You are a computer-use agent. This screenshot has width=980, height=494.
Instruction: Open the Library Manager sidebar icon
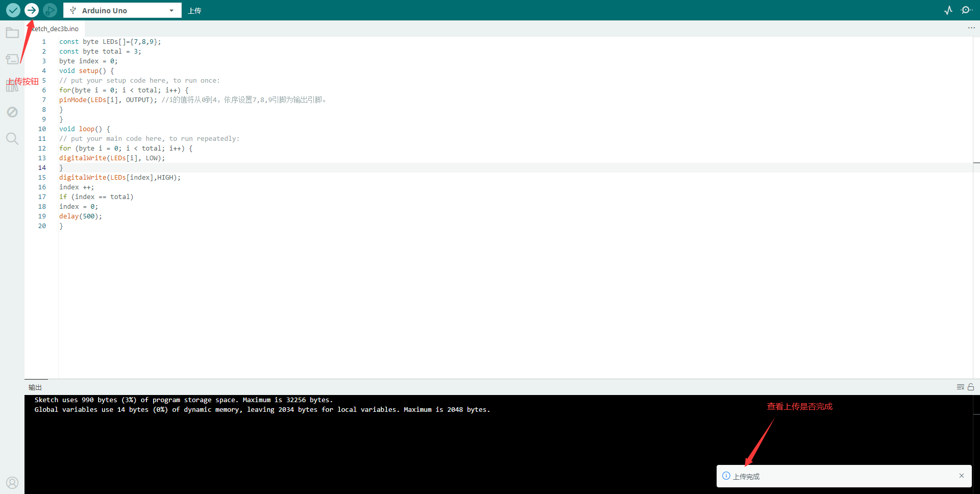point(12,86)
